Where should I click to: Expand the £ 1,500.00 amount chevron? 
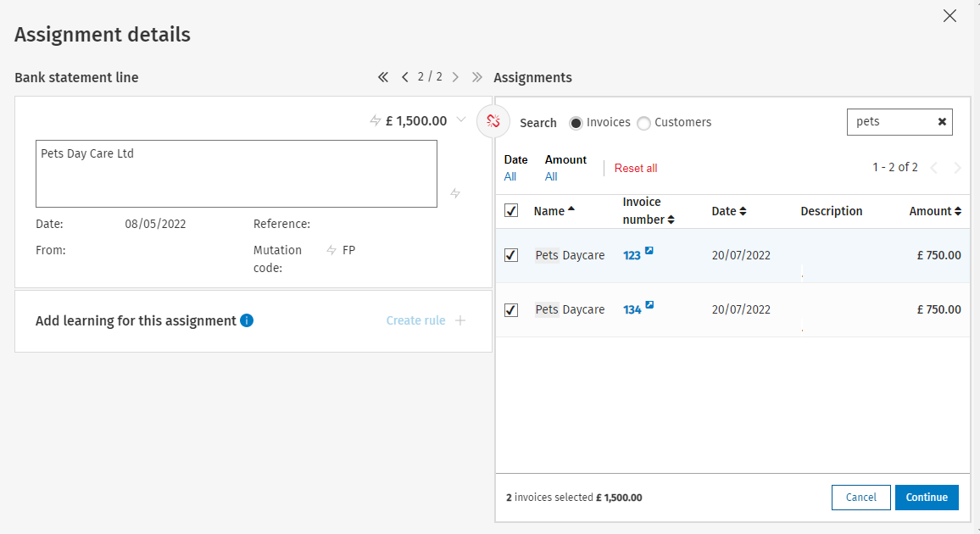point(461,120)
